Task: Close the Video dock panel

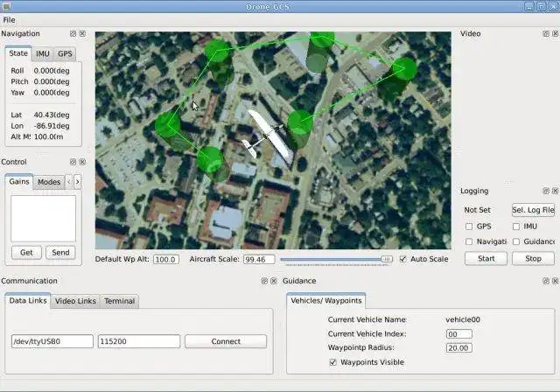Action: click(555, 33)
